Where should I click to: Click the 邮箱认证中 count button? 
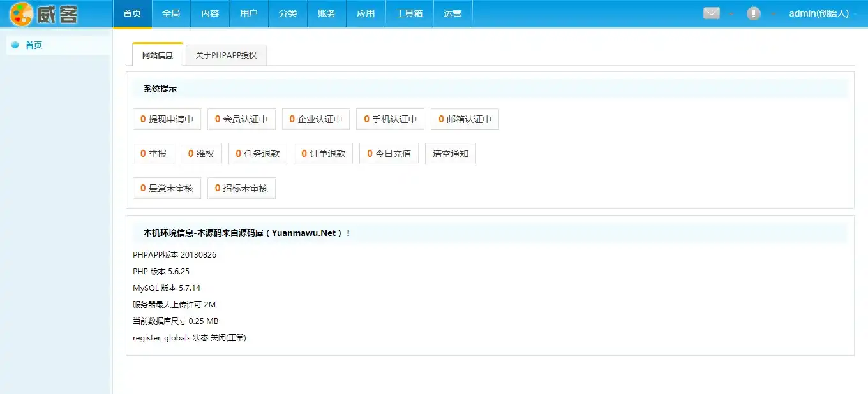point(465,119)
